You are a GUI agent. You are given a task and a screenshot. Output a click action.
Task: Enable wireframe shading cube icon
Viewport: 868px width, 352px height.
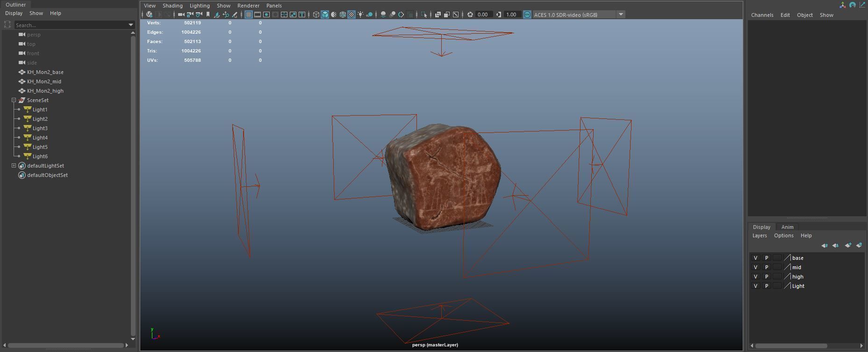coord(316,15)
